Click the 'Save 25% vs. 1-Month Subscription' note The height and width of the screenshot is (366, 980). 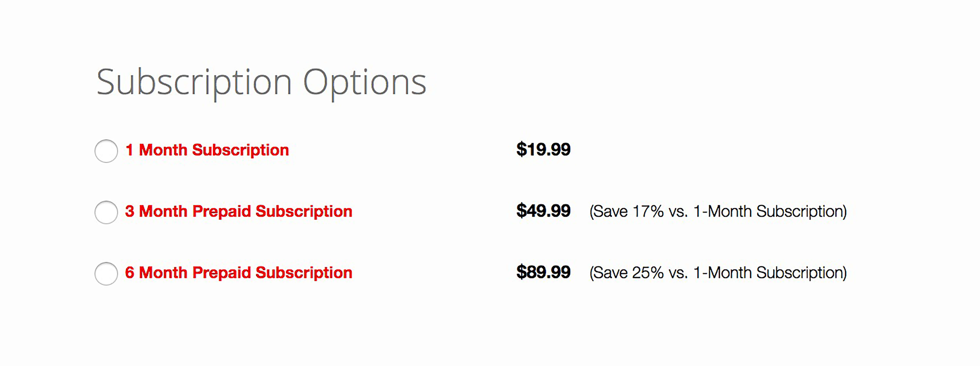[x=718, y=272]
